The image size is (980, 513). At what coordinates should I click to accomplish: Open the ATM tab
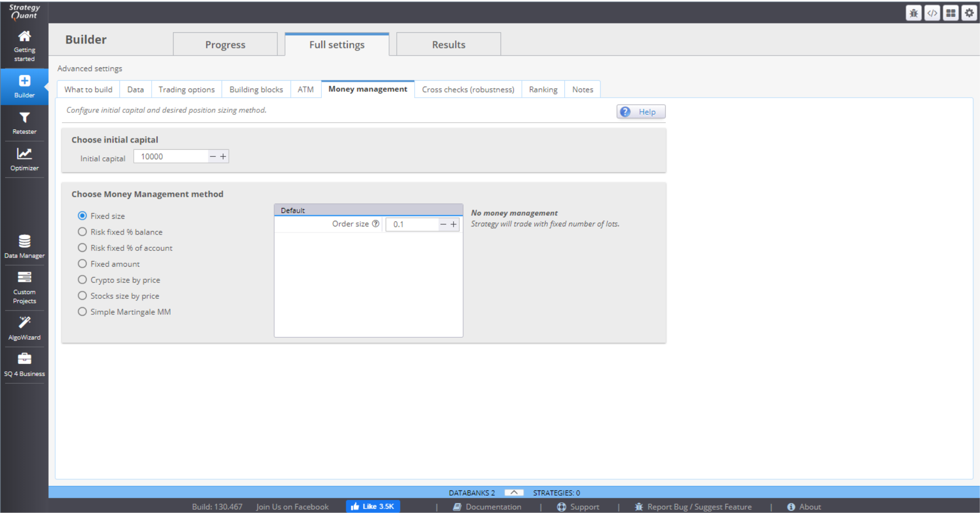point(305,89)
